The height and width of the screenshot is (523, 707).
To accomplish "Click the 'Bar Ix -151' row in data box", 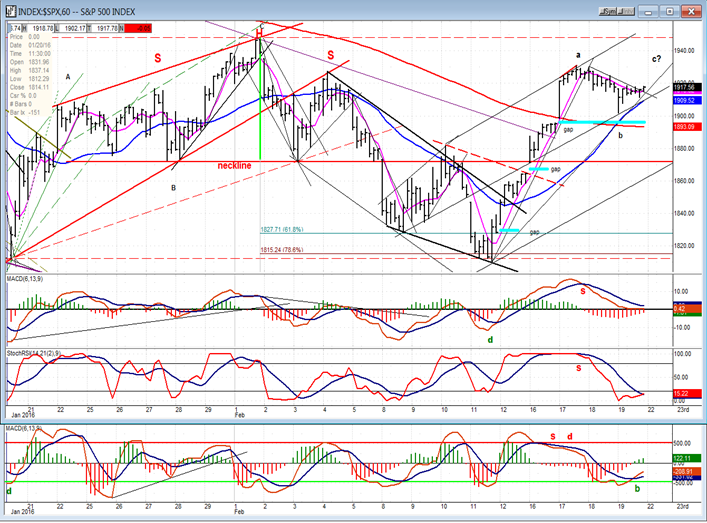I will pos(25,112).
